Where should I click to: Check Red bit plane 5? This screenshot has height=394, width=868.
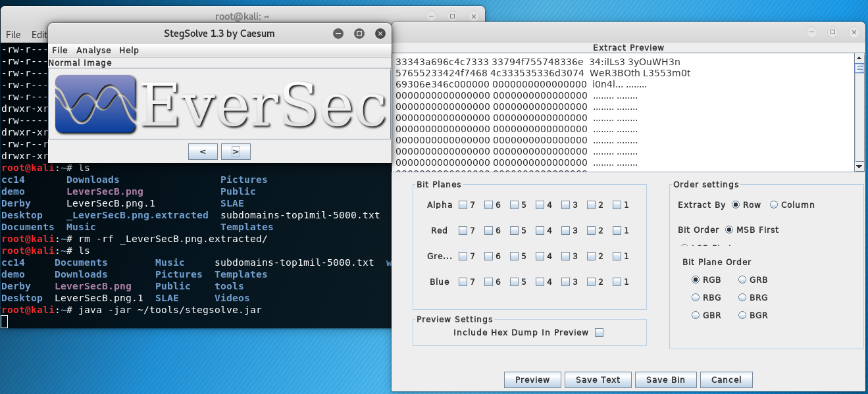click(515, 230)
